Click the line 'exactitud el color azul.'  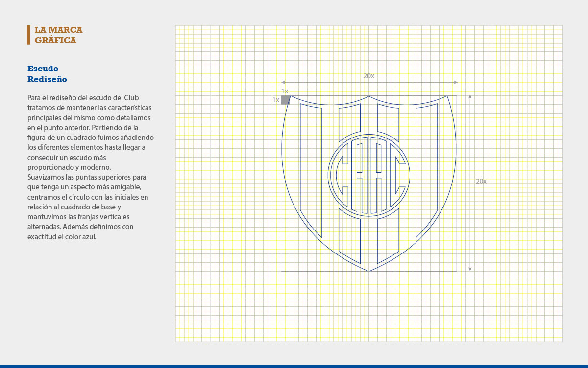[62, 237]
